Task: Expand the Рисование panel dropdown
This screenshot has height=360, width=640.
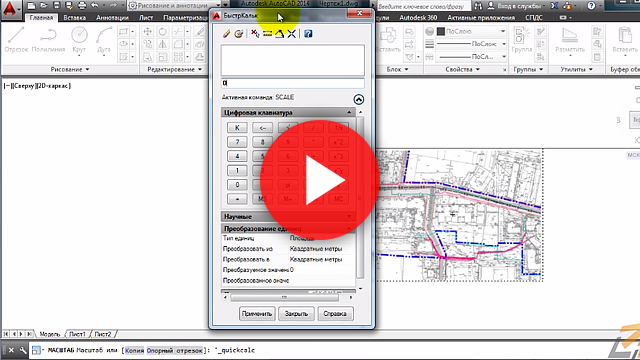Action: coord(70,69)
